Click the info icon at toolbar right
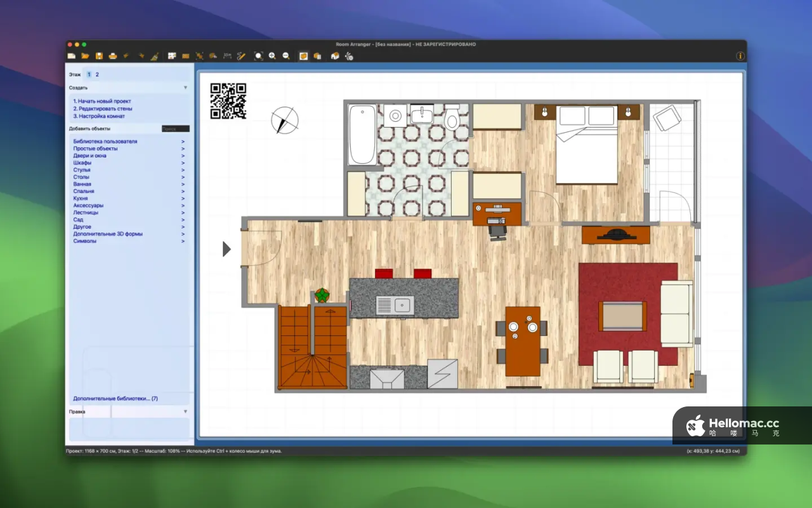This screenshot has width=812, height=508. pos(740,56)
